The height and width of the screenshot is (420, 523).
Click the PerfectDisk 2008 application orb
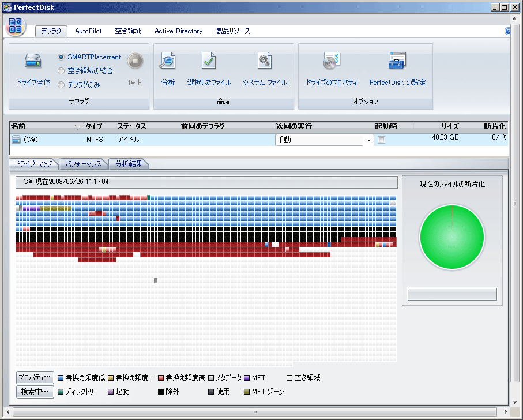[16, 27]
